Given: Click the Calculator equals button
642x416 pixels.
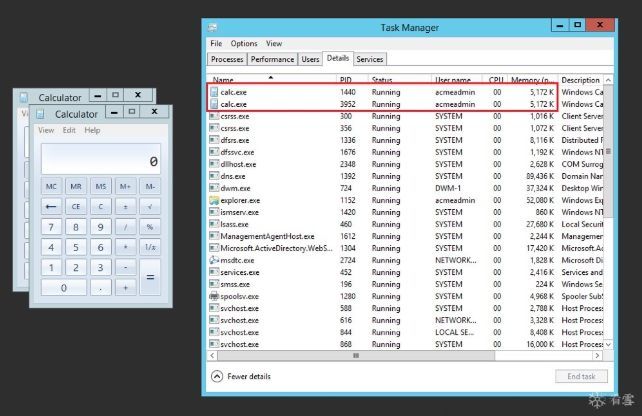Looking at the screenshot, I should click(x=150, y=277).
